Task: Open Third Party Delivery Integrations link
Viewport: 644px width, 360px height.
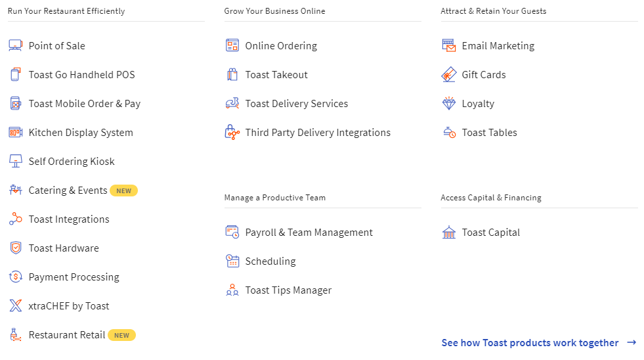Action: click(318, 132)
